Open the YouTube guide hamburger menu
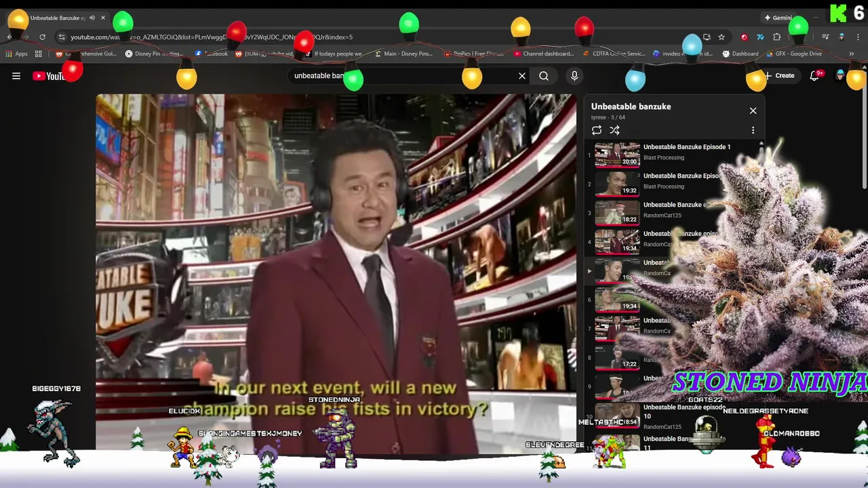 click(16, 76)
